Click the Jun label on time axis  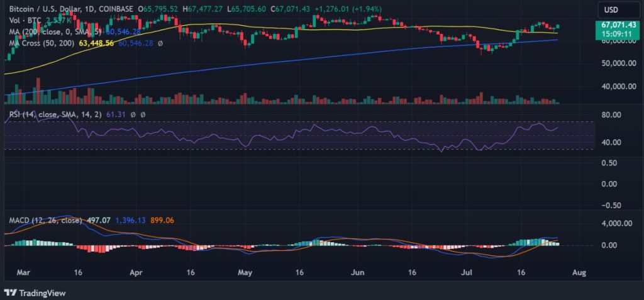point(358,273)
